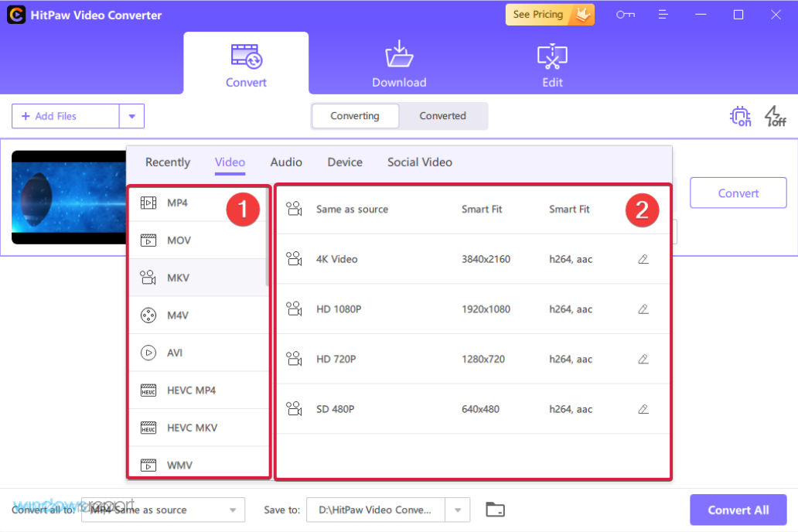Choose MP4 format in list
798x532 pixels.
click(199, 203)
